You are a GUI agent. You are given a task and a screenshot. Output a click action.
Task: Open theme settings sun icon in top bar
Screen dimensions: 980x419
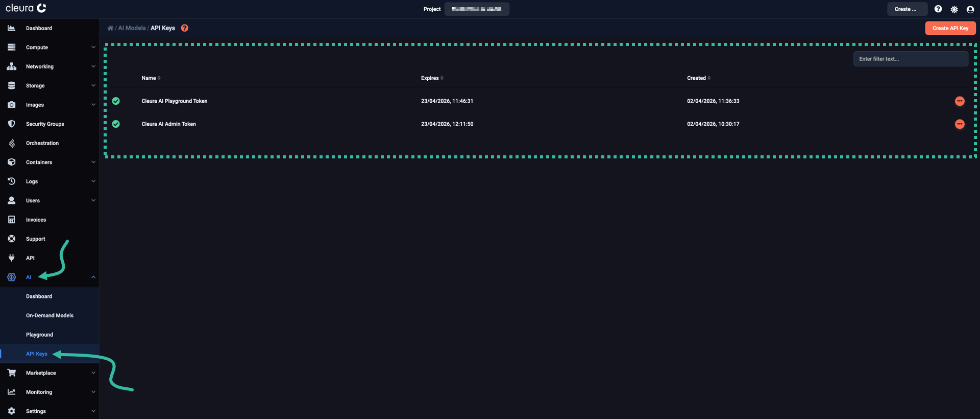coord(954,9)
